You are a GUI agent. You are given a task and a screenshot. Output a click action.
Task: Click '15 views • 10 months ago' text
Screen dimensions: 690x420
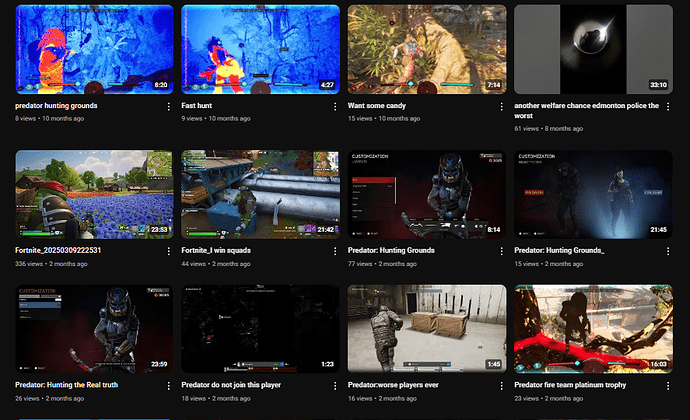point(384,118)
